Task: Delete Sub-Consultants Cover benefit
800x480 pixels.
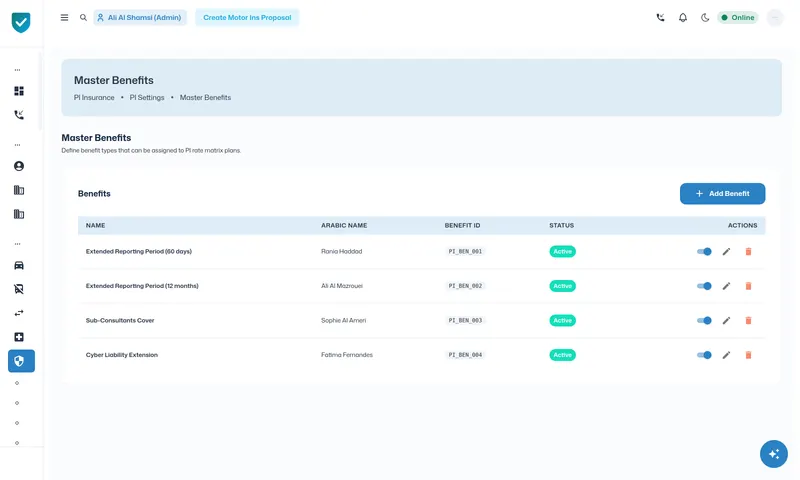Action: pos(748,320)
